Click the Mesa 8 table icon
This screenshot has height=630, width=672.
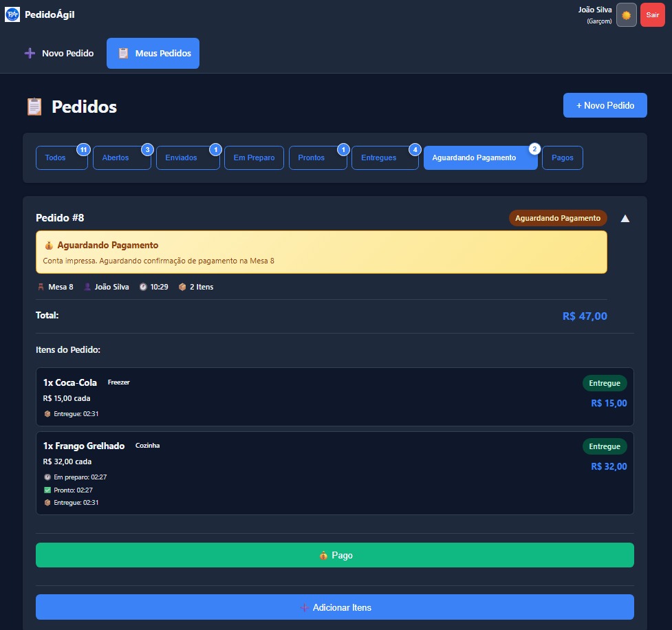pyautogui.click(x=41, y=287)
